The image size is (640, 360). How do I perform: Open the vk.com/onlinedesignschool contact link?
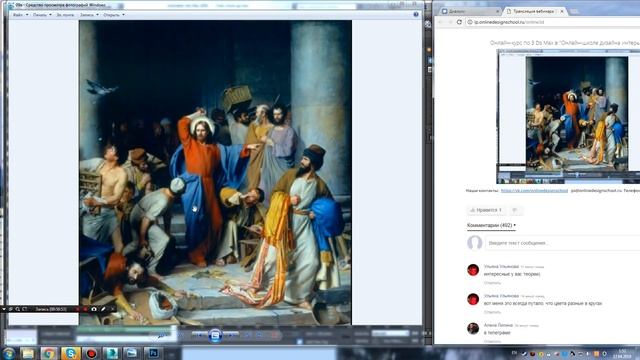534,191
